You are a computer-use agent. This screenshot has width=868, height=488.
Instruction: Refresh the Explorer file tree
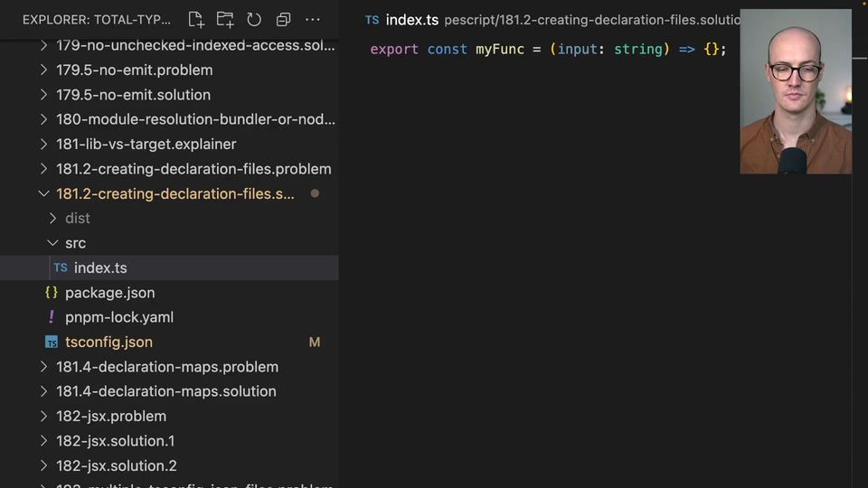254,19
